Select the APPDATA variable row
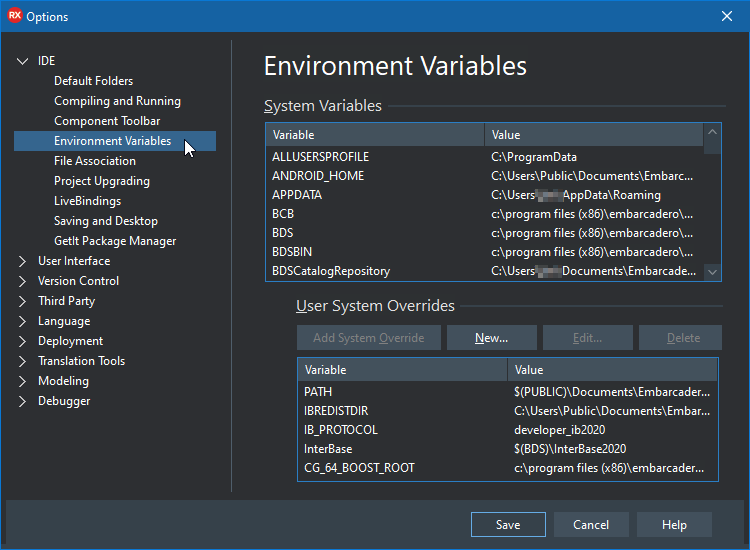Screen dimensions: 750x550 (485, 195)
